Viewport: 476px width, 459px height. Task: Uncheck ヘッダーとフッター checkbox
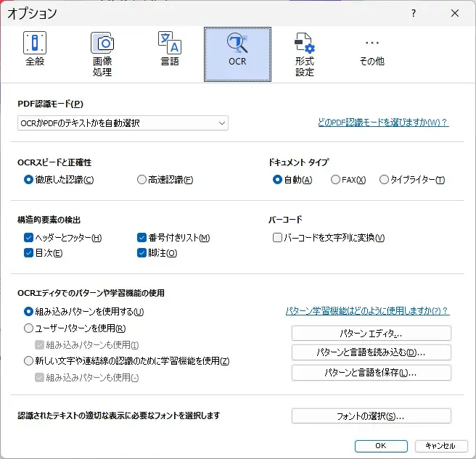click(x=28, y=238)
